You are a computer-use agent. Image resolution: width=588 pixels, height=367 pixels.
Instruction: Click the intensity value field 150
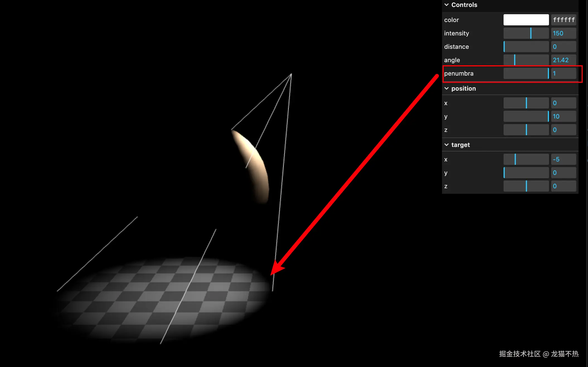(x=563, y=33)
